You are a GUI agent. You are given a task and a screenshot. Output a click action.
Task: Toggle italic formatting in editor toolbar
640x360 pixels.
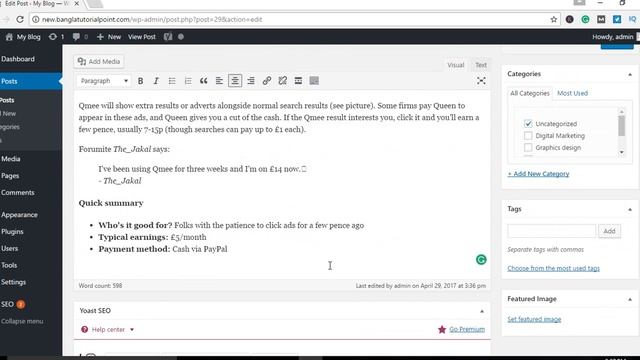tap(156, 81)
